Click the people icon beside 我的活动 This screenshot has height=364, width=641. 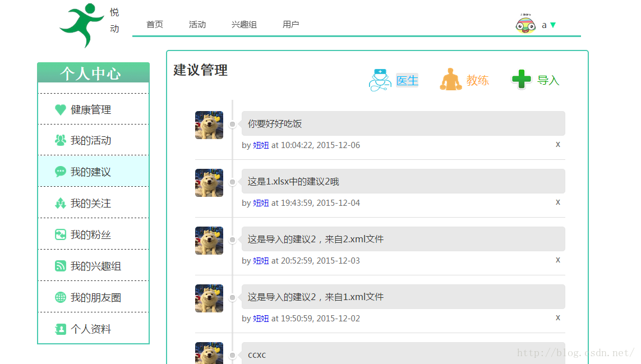61,140
